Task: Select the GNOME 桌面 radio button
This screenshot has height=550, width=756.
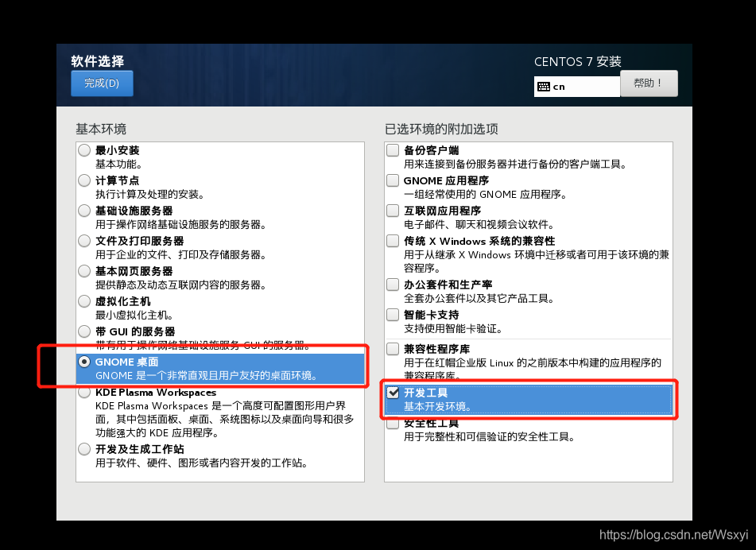Action: [84, 362]
